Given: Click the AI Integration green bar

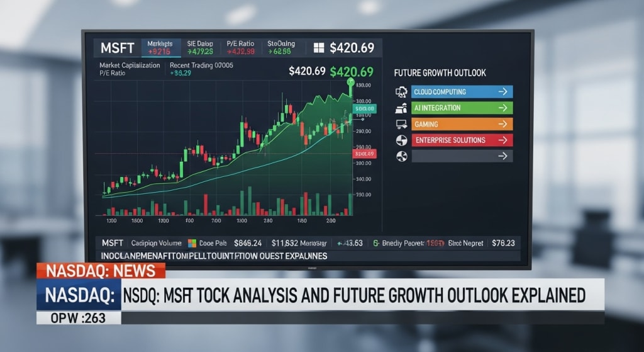Looking at the screenshot, I should click(462, 108).
